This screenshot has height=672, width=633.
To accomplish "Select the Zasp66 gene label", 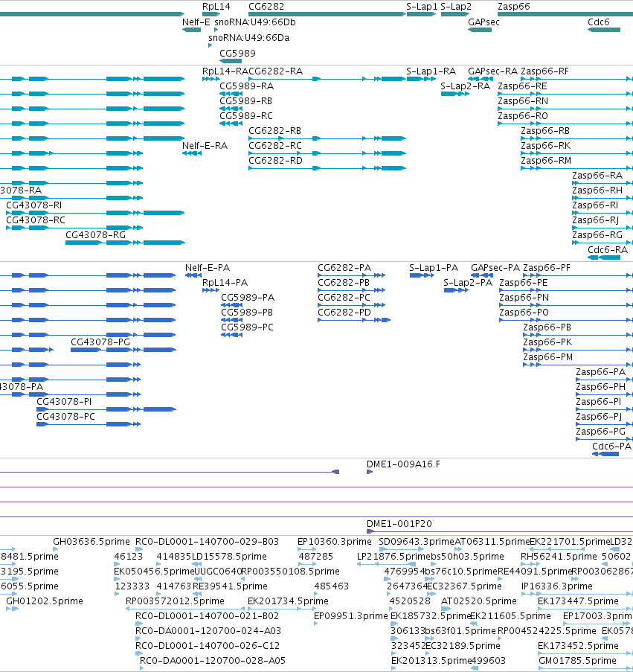I will coord(514,7).
